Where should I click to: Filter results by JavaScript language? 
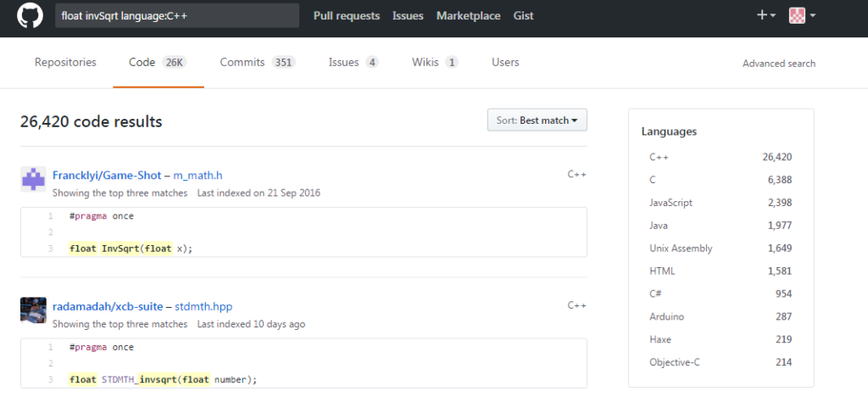tap(670, 203)
